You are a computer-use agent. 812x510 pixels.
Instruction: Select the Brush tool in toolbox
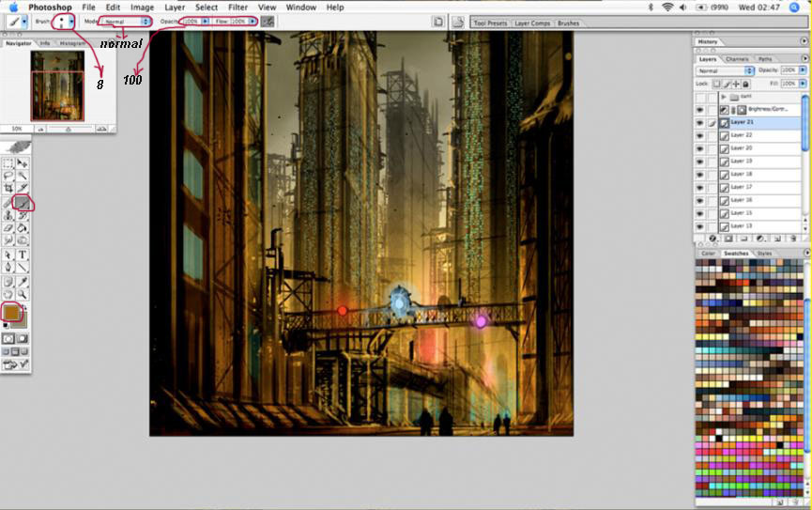[x=23, y=203]
